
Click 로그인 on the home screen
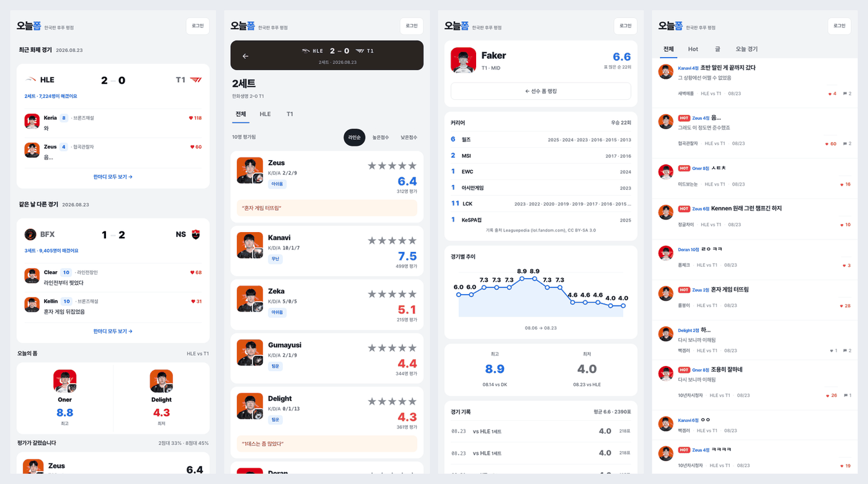coord(198,26)
